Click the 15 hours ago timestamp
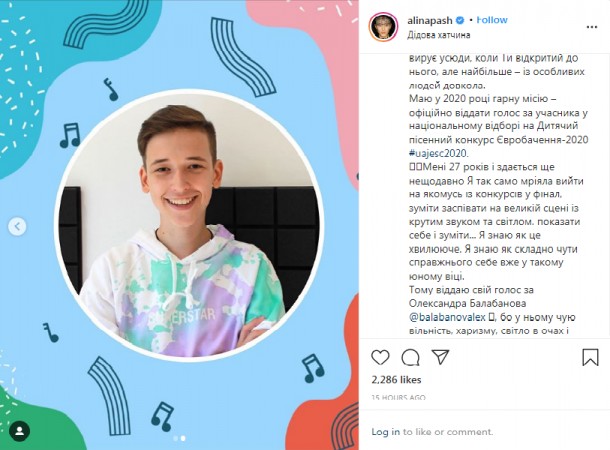The image size is (610, 450). [398, 397]
